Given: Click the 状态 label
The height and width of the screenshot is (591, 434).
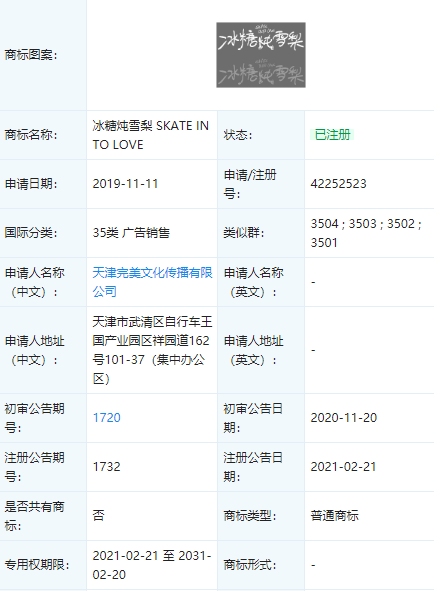Looking at the screenshot, I should coord(238,135).
